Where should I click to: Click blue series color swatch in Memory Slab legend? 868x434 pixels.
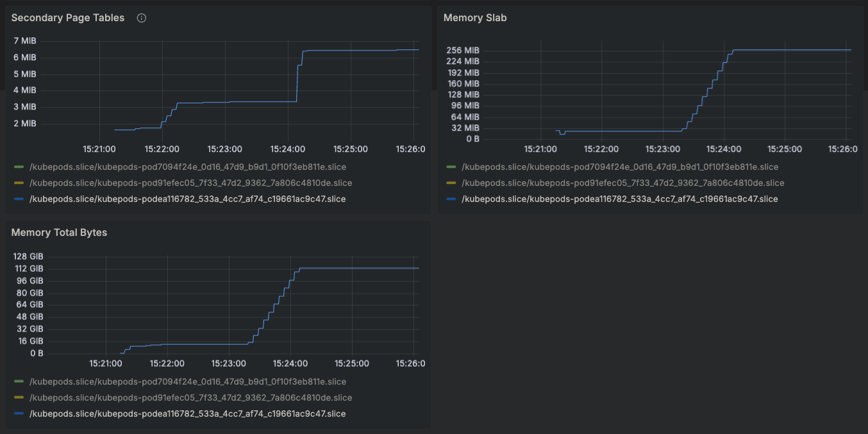point(451,199)
